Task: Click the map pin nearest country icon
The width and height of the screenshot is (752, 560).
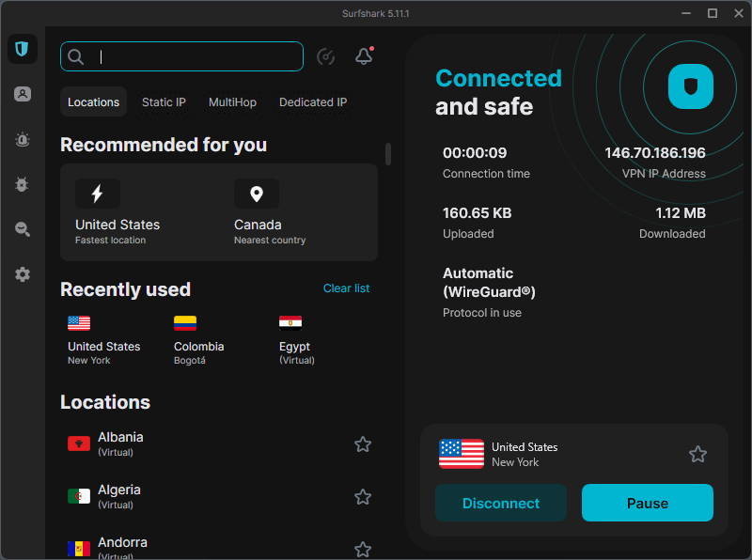Action: (x=257, y=194)
